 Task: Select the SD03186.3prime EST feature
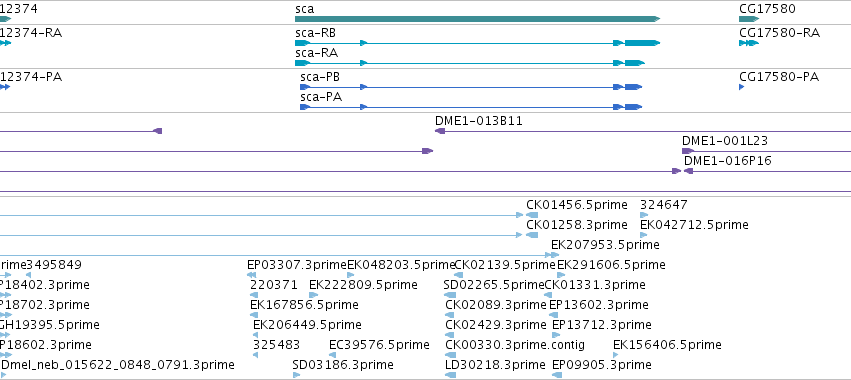coord(296,375)
